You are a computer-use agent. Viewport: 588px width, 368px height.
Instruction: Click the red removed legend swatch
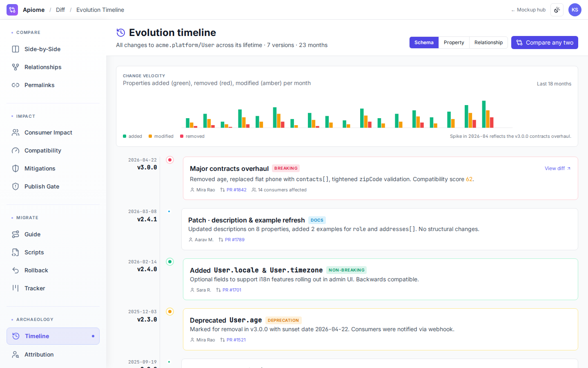tap(182, 136)
